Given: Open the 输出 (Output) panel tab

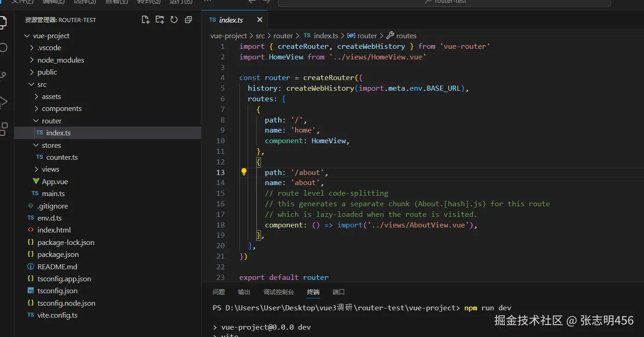Looking at the screenshot, I should click(x=244, y=292).
